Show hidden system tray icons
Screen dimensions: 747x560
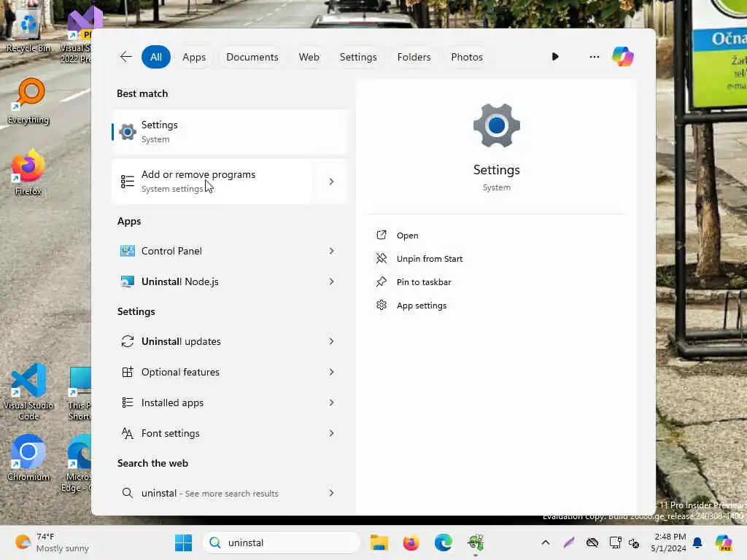546,542
